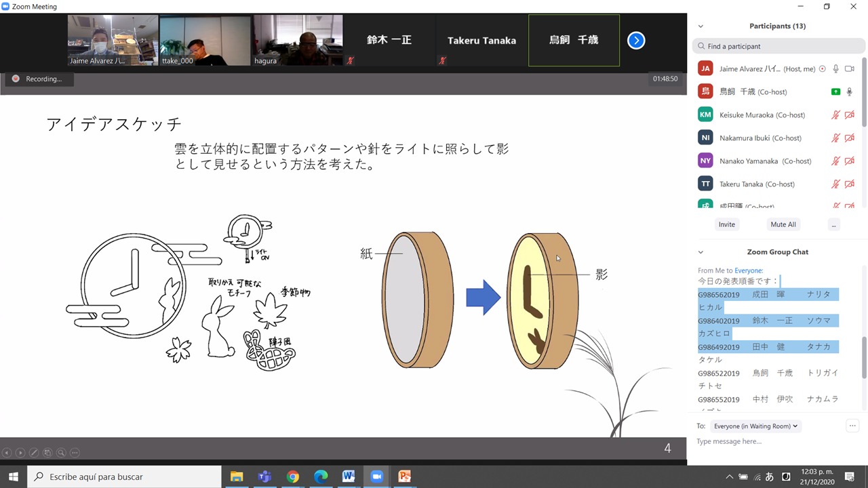
Task: Click Jaime Alvarez's recording indicator icon
Action: (823, 68)
